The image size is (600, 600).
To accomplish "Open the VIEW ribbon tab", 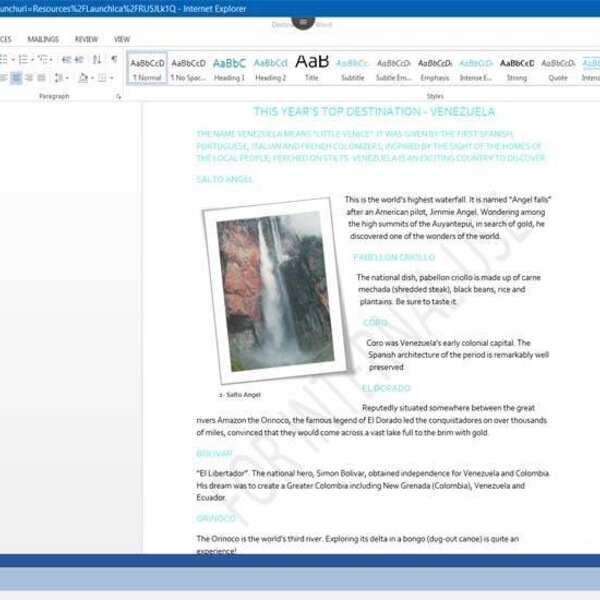I will pos(122,39).
